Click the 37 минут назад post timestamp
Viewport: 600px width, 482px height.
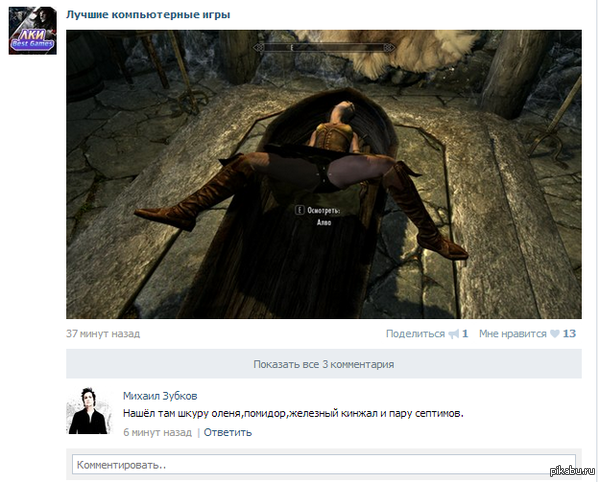(x=103, y=334)
